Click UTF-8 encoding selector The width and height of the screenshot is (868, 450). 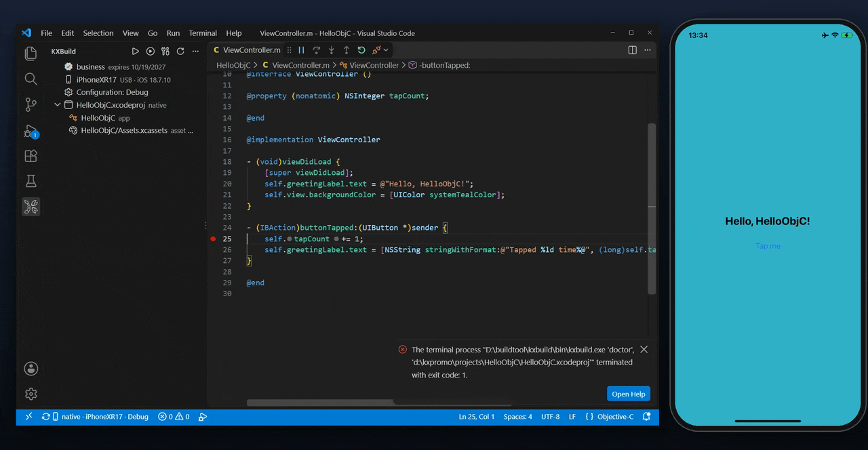pyautogui.click(x=550, y=417)
